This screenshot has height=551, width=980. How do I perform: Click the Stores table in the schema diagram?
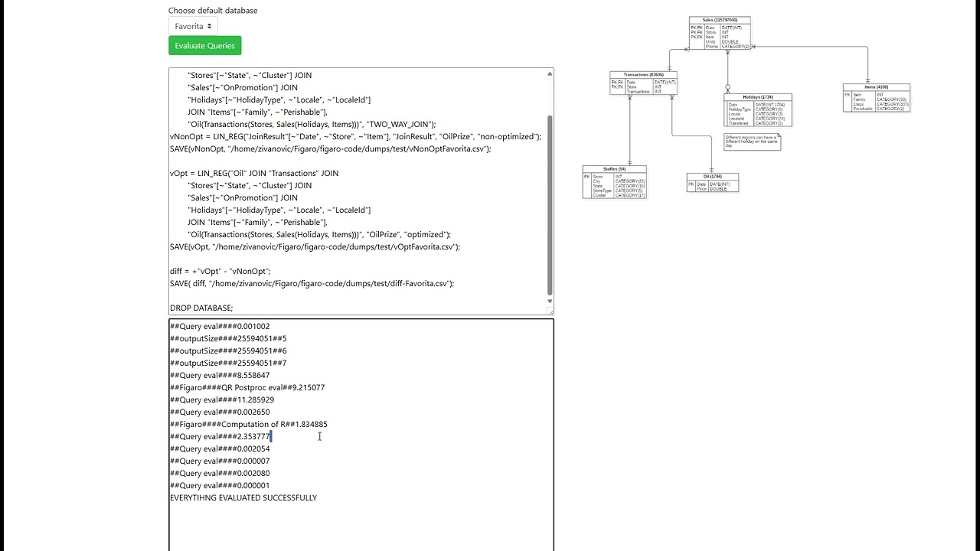[x=614, y=182]
